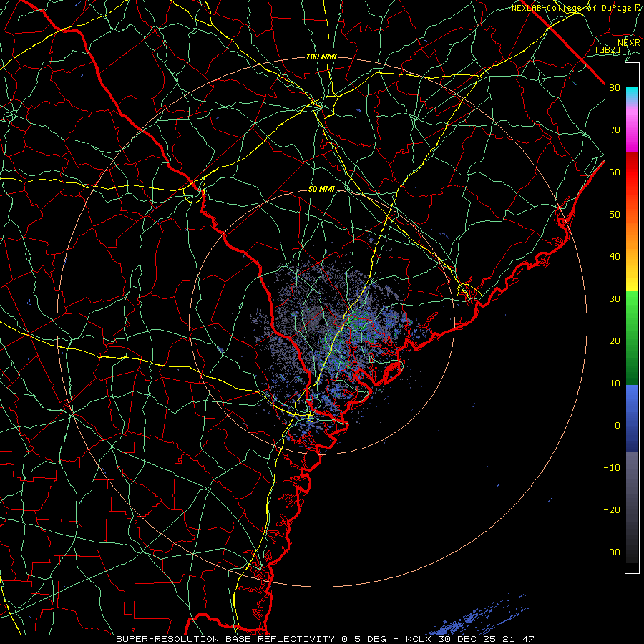Viewport: 644px width, 644px height.
Task: Click the -20 value on the dBZ scale
Action: coord(612,510)
